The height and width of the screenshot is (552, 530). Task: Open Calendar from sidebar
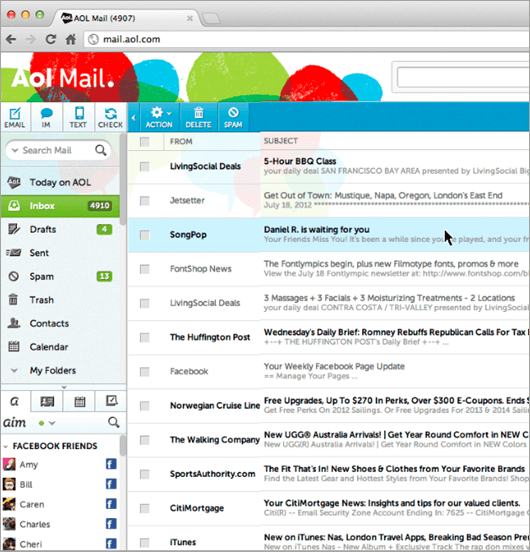coord(60,347)
